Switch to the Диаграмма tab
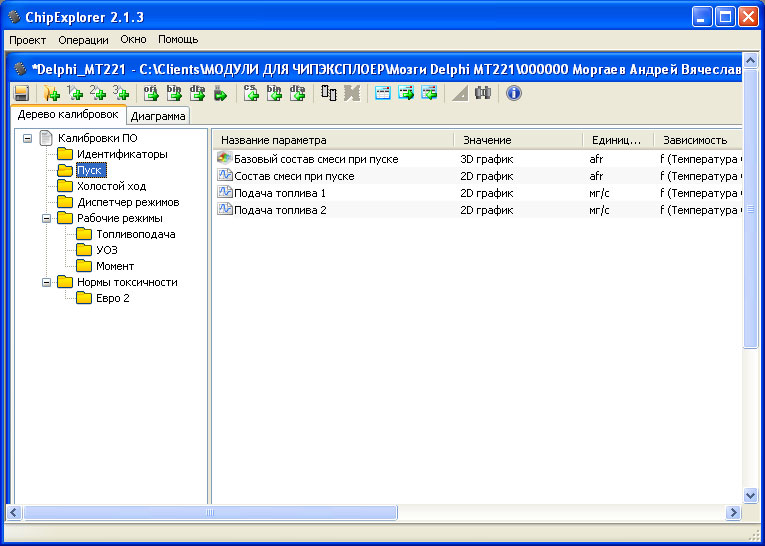Screen dimensions: 765x546 point(157,116)
